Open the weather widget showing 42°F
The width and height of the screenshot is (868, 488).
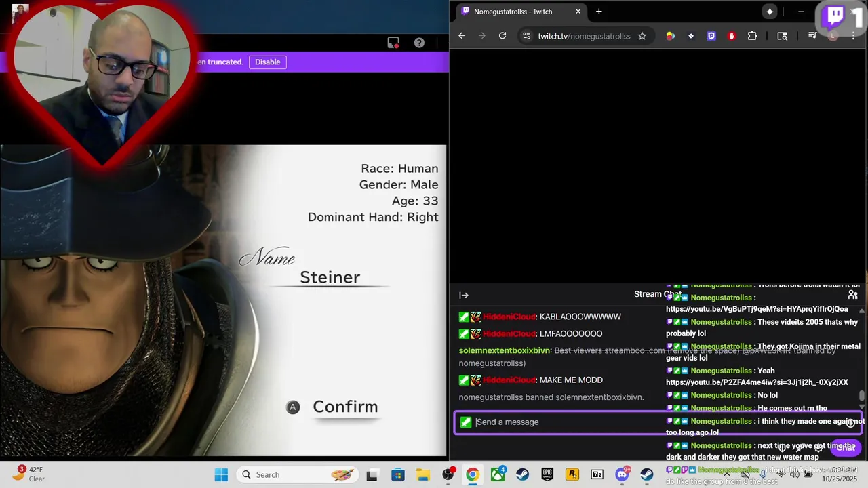tap(28, 474)
